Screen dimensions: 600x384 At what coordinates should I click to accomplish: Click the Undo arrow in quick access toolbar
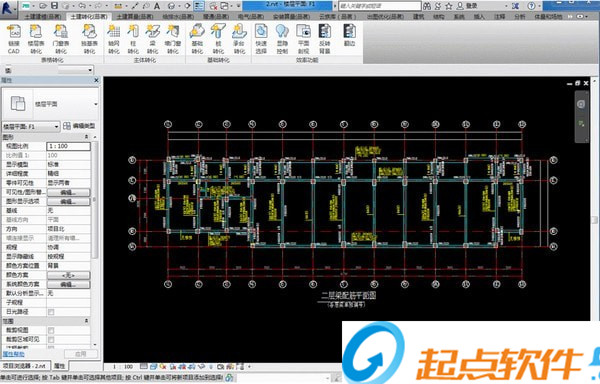(x=82, y=6)
